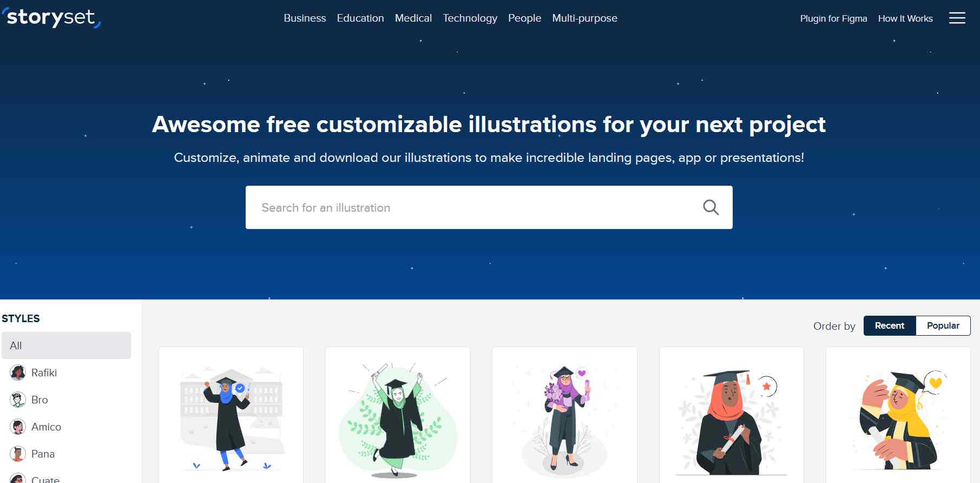Image resolution: width=980 pixels, height=483 pixels.
Task: Switch ordering to Popular
Action: pyautogui.click(x=943, y=325)
